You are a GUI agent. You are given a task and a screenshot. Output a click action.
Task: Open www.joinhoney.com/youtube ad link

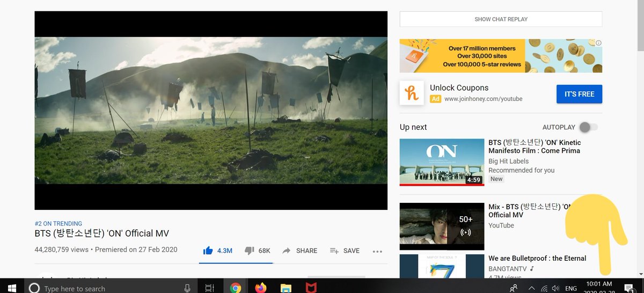coord(483,99)
